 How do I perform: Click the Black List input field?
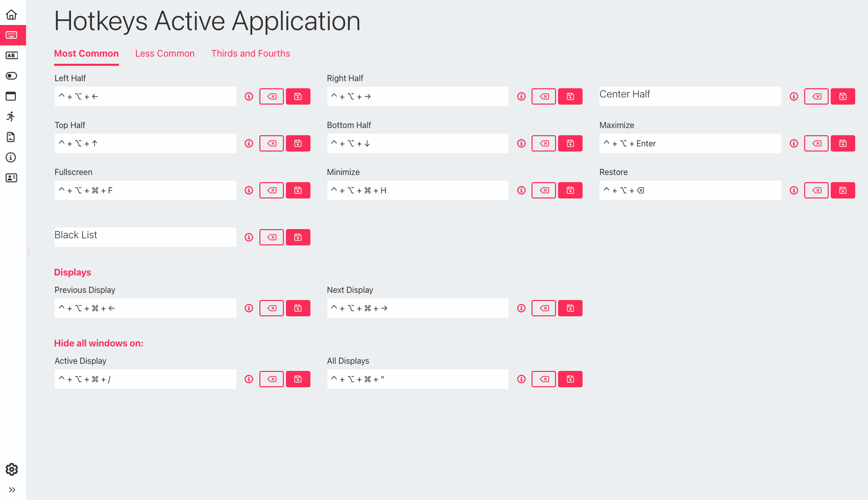[x=146, y=237]
